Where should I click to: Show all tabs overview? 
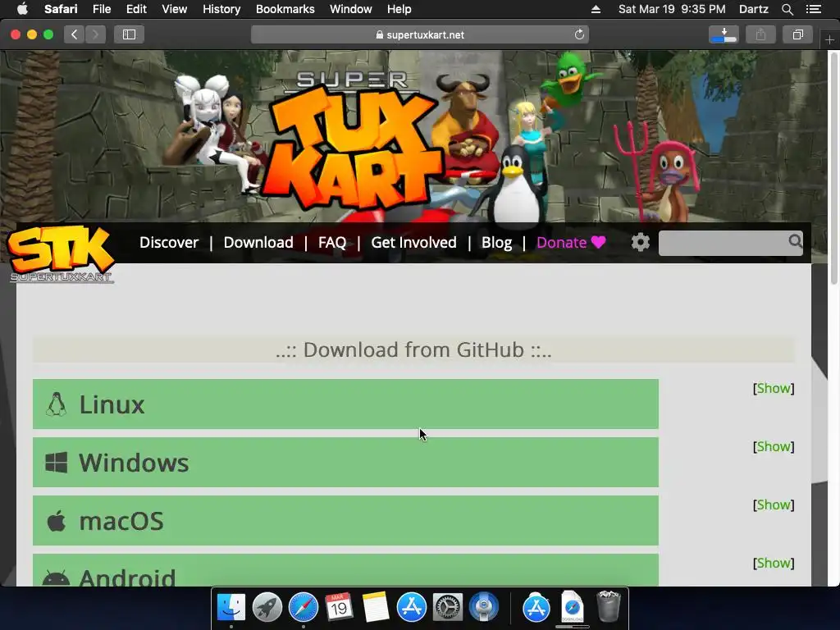(x=797, y=34)
